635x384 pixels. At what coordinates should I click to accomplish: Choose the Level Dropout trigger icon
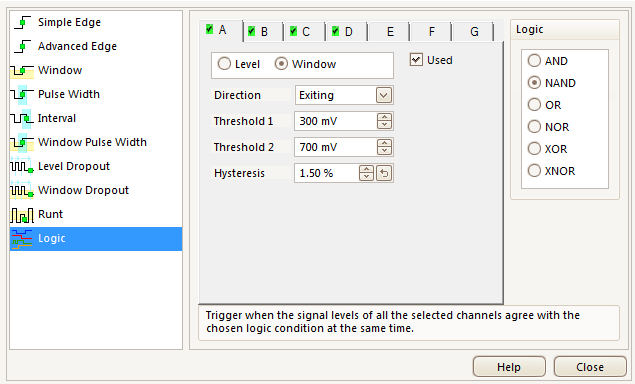[22, 166]
